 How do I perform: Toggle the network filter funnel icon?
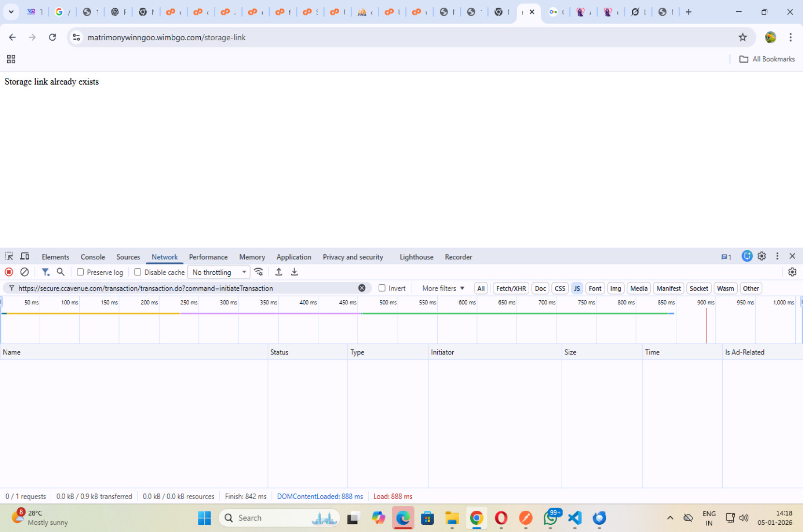tap(45, 272)
